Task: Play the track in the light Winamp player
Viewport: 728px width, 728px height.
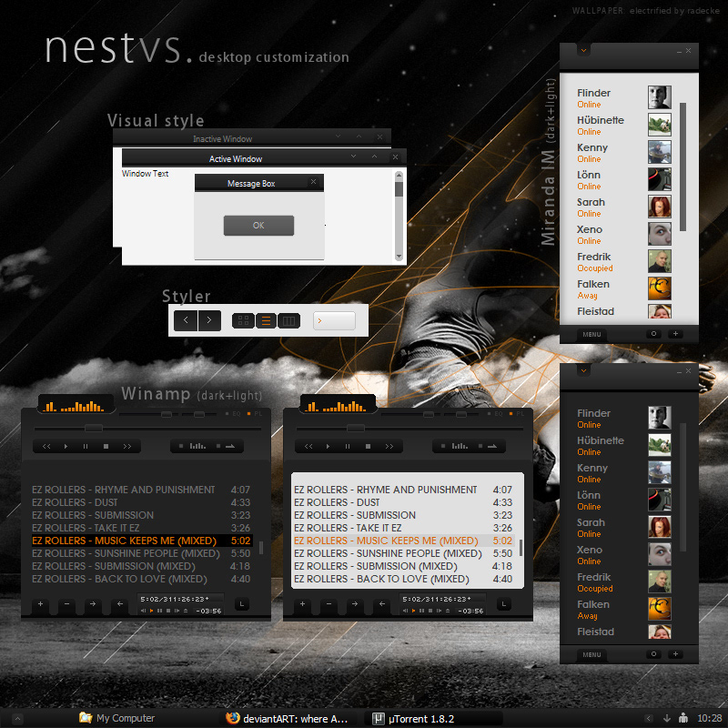Action: click(x=328, y=446)
